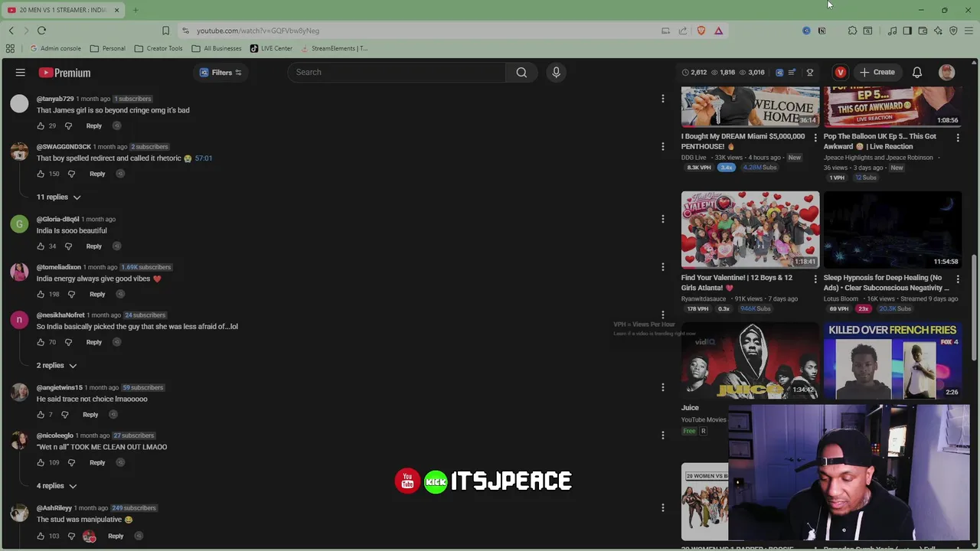
Task: Open options menu for @tanyab729 comment
Action: pyautogui.click(x=662, y=99)
